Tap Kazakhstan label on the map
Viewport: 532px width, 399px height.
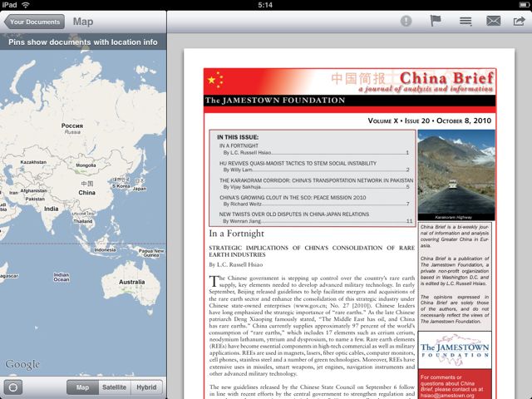click(x=33, y=162)
